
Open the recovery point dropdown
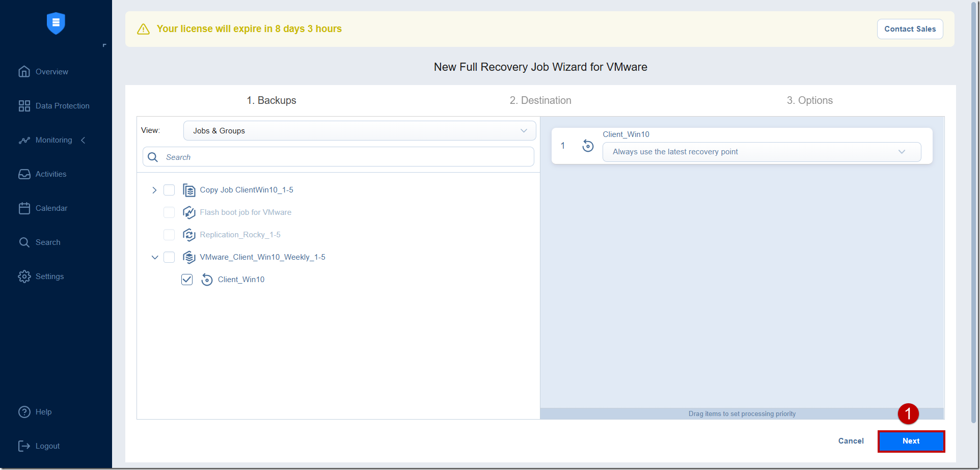click(x=761, y=152)
